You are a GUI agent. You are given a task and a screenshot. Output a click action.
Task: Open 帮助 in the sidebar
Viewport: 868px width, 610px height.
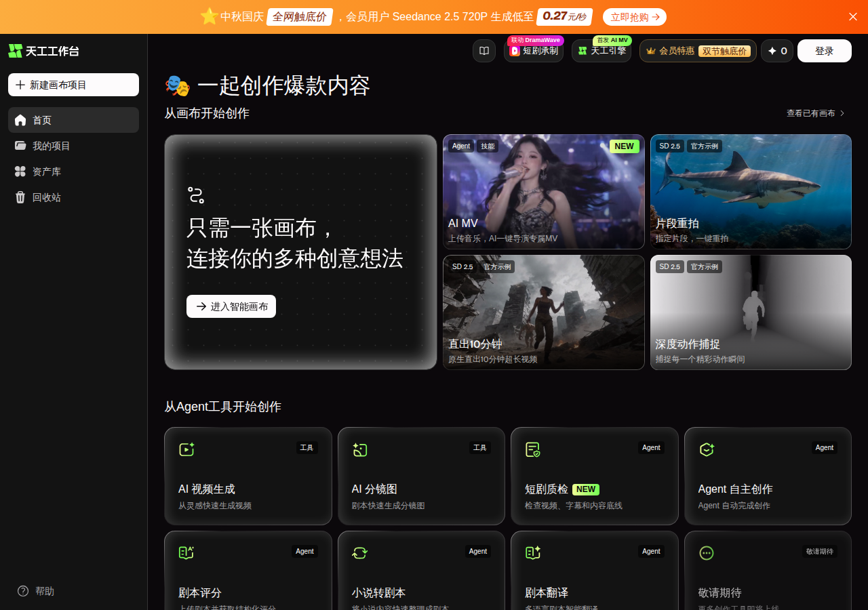tap(36, 591)
